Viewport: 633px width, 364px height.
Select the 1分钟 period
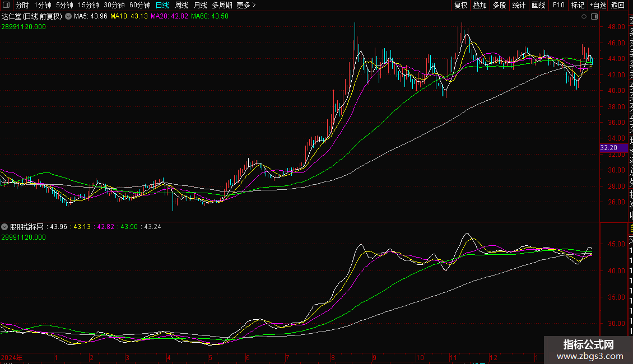coord(43,5)
